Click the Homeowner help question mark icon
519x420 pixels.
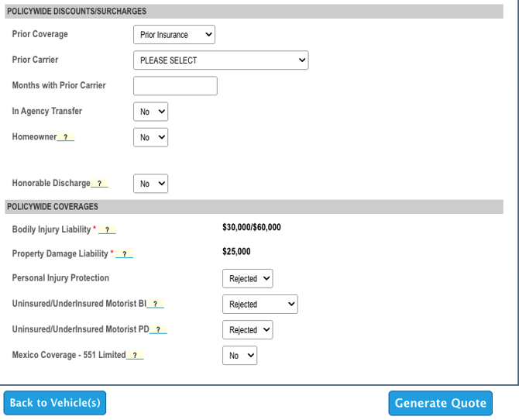[x=66, y=137]
